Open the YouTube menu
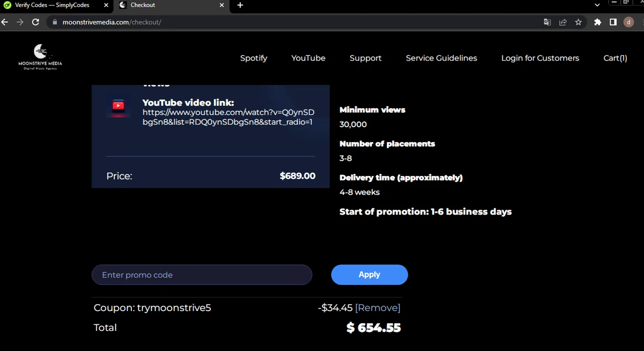644x351 pixels. pos(308,58)
